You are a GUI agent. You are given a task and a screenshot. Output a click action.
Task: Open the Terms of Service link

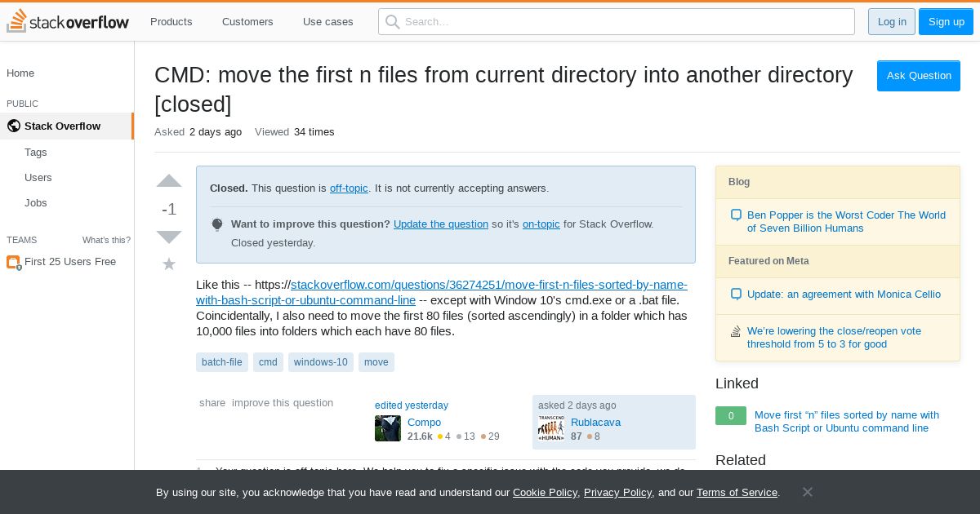[737, 493]
